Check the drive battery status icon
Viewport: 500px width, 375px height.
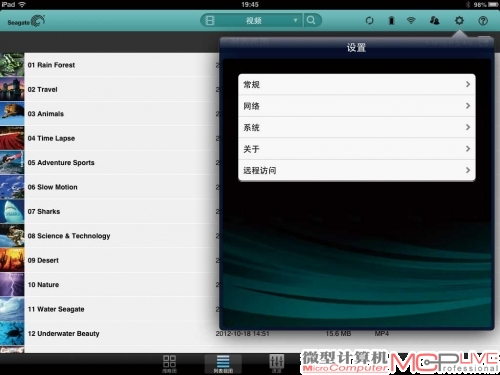coord(391,21)
